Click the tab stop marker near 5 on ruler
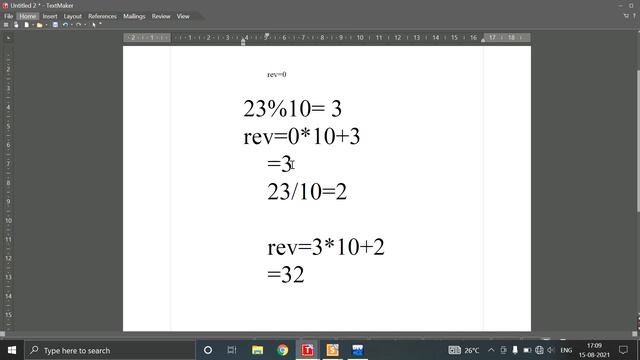Screen dimensions: 640x360 267,36
